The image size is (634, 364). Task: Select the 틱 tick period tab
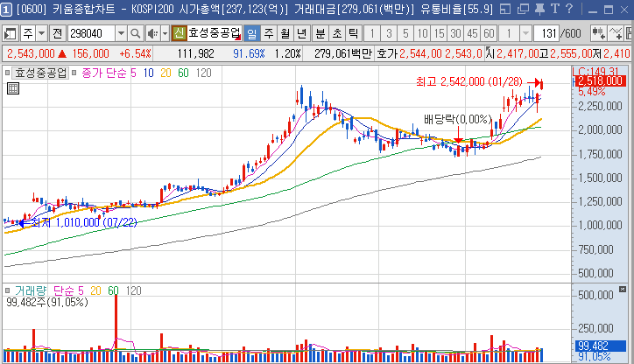click(352, 33)
